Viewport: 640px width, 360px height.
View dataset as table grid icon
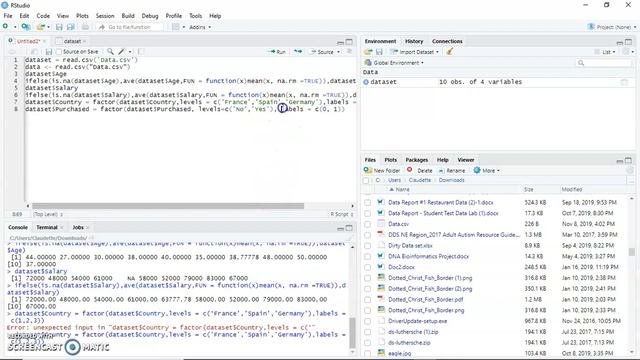pos(624,82)
